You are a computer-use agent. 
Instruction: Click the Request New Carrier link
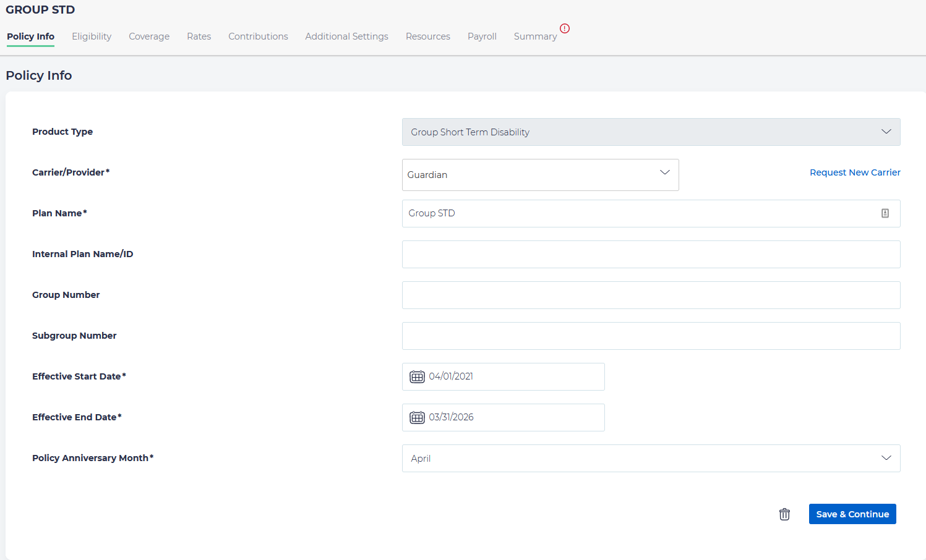coord(855,172)
